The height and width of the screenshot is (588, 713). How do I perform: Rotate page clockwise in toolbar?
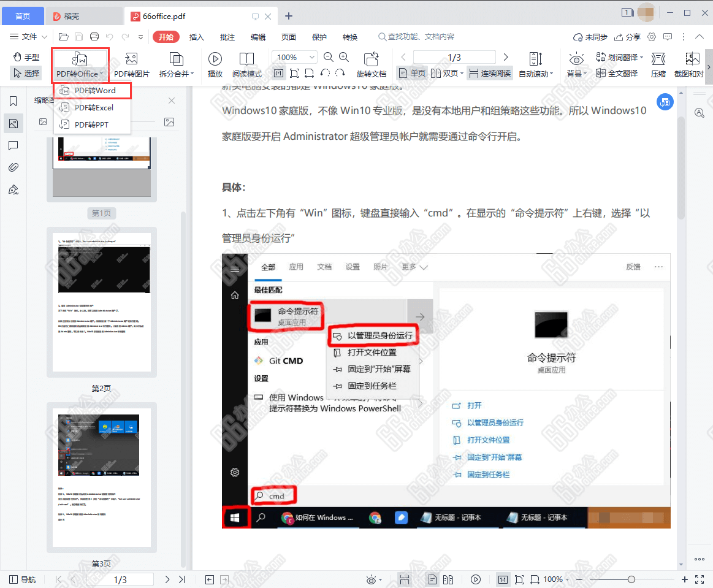click(340, 73)
